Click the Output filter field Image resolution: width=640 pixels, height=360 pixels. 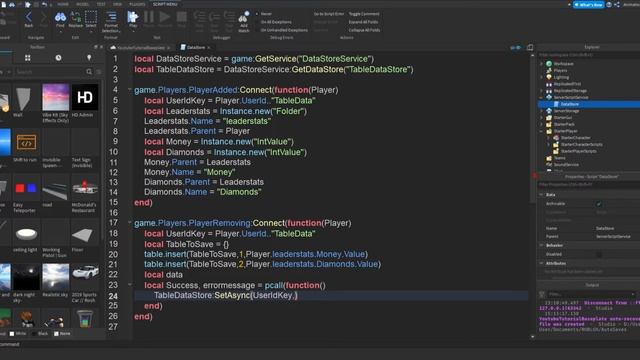[x=591, y=294]
